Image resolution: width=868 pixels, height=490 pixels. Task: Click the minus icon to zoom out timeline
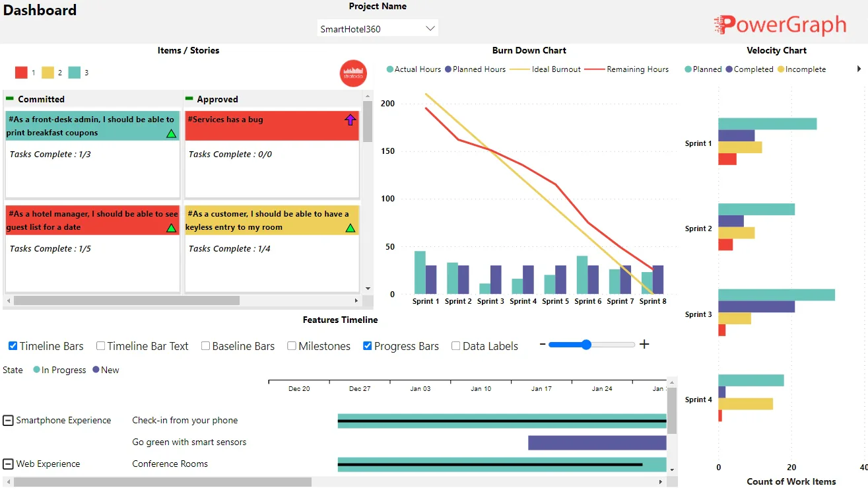pos(543,345)
